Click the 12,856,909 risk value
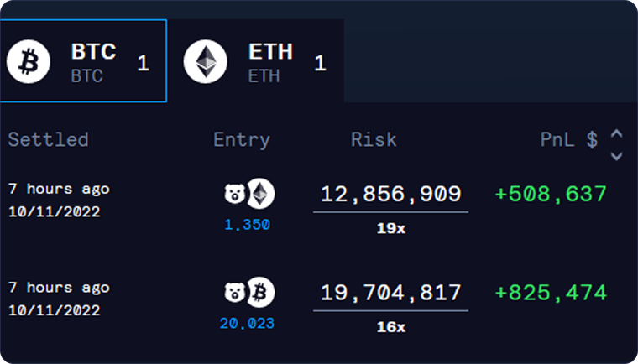 pyautogui.click(x=390, y=195)
